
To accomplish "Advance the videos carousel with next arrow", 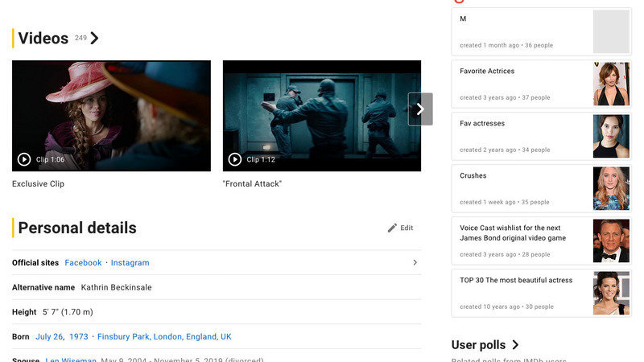I will (420, 109).
